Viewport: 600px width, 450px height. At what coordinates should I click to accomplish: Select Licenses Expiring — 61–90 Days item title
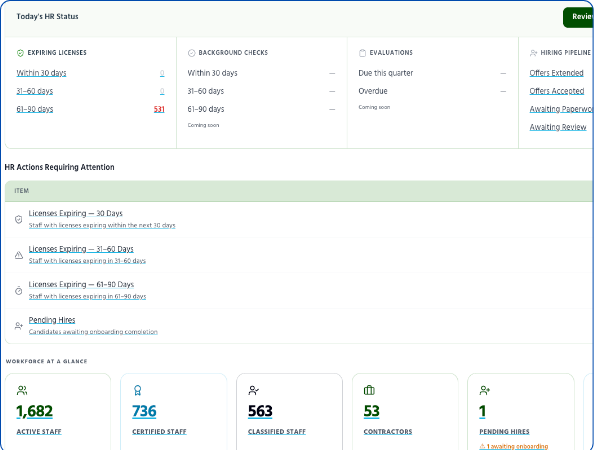(x=81, y=285)
